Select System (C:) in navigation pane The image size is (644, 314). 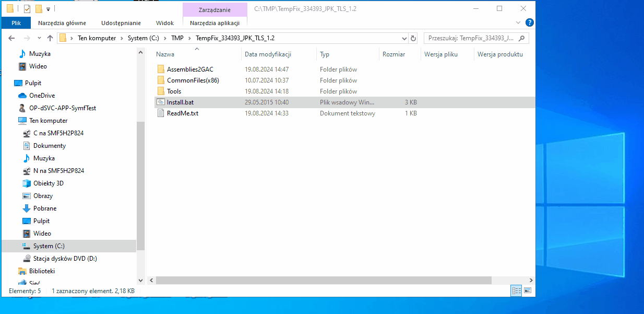tap(49, 246)
